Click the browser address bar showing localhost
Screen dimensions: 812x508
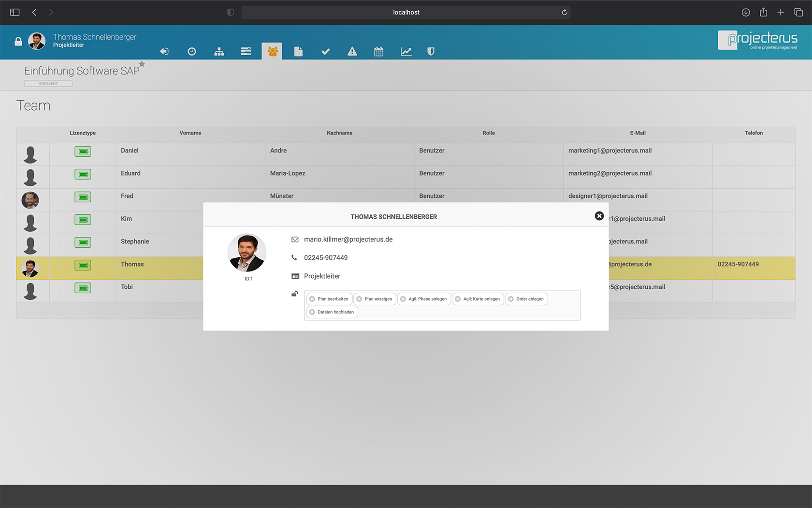click(406, 13)
